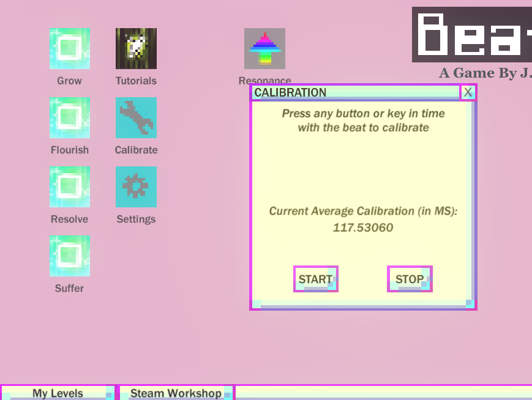Click the Flourish label text
Image resolution: width=532 pixels, height=400 pixels.
70,150
